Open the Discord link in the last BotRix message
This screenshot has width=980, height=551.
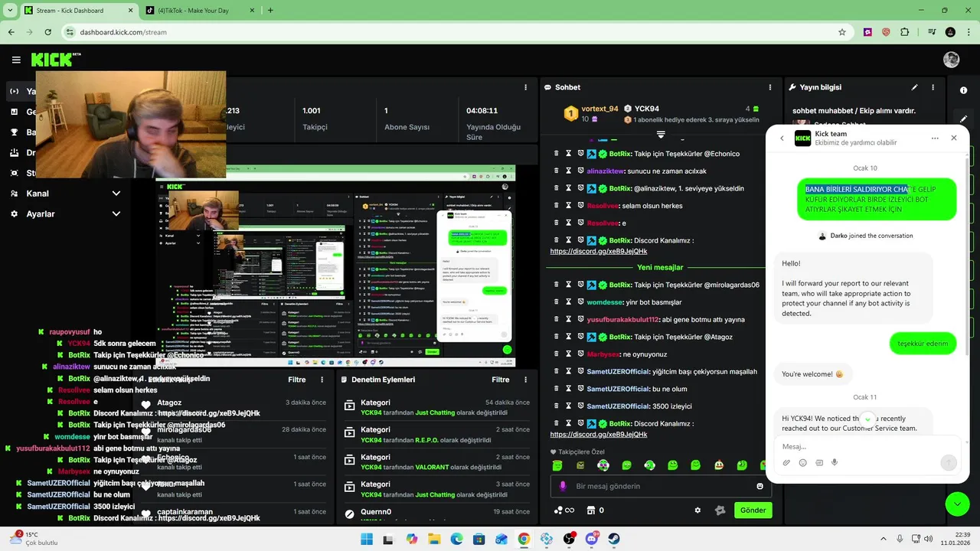(x=598, y=434)
